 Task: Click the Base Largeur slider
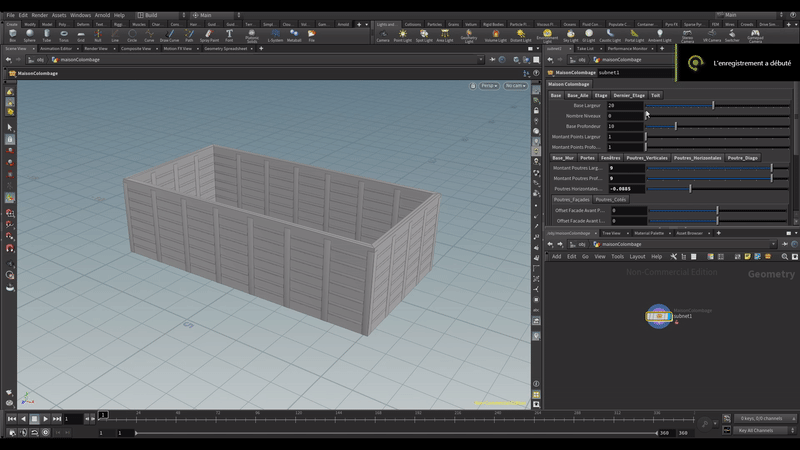click(717, 106)
